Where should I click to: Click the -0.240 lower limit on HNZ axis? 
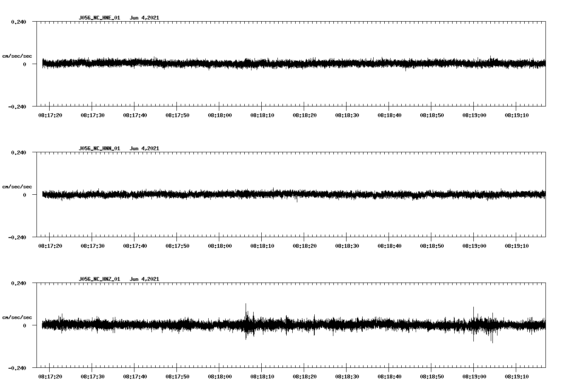pos(17,368)
